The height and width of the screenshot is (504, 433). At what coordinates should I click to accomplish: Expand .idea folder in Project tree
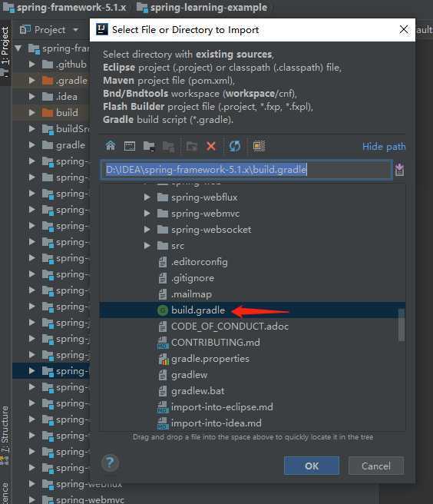coord(31,97)
